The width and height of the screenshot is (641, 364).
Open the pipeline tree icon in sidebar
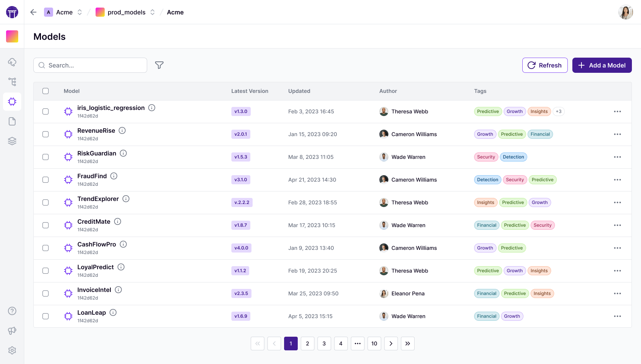12,82
